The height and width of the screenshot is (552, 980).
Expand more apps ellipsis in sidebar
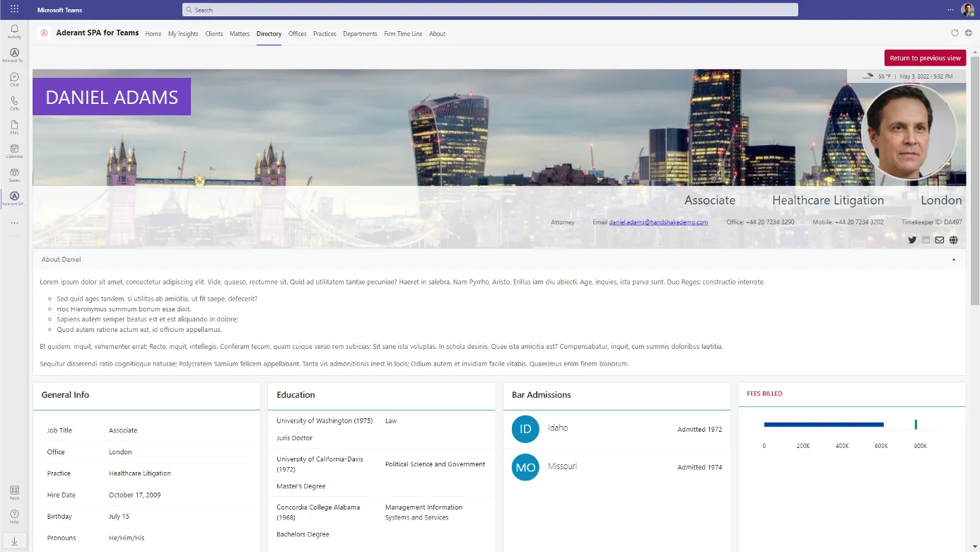tap(14, 223)
